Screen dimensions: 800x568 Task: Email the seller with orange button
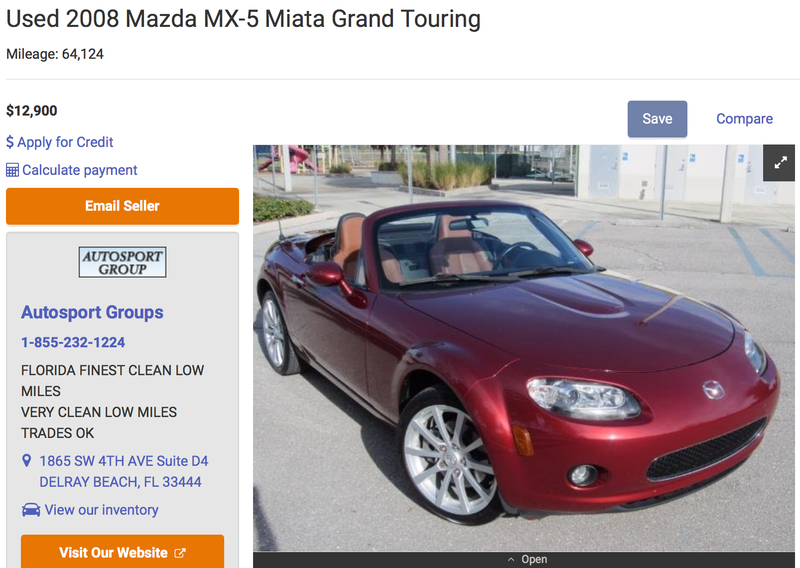tap(122, 206)
